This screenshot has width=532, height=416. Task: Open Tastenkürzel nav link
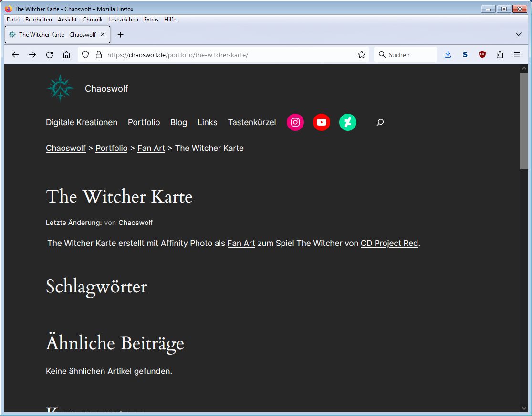coord(252,122)
